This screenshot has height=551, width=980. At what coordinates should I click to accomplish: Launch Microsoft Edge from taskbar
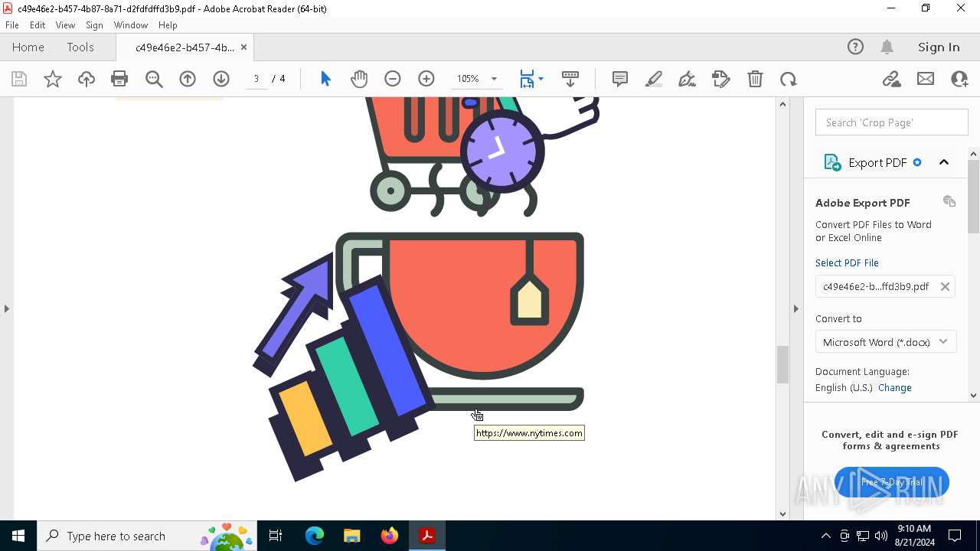click(315, 536)
